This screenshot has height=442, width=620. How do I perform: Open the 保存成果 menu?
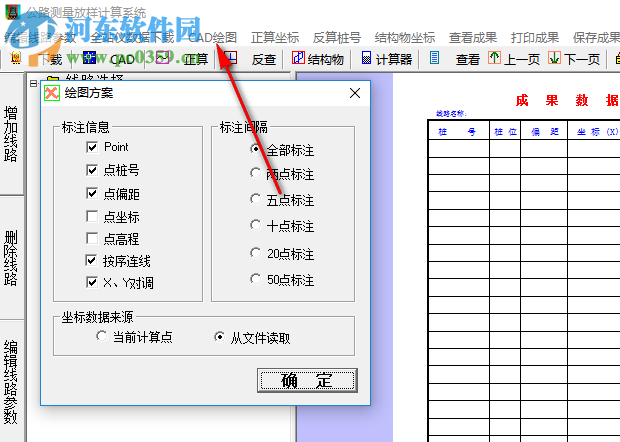point(596,38)
